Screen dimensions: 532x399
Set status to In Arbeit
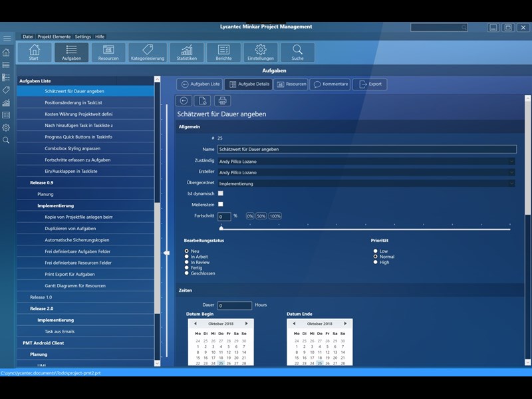click(187, 257)
